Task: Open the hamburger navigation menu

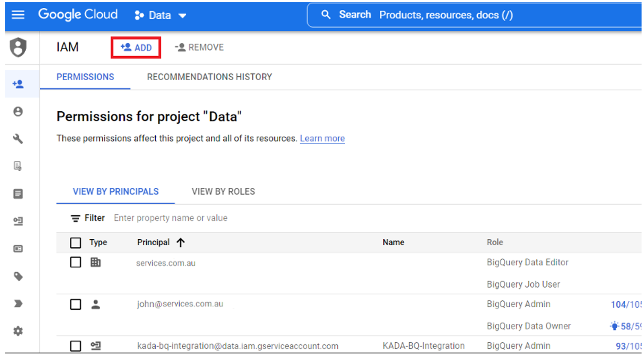Action: tap(18, 15)
